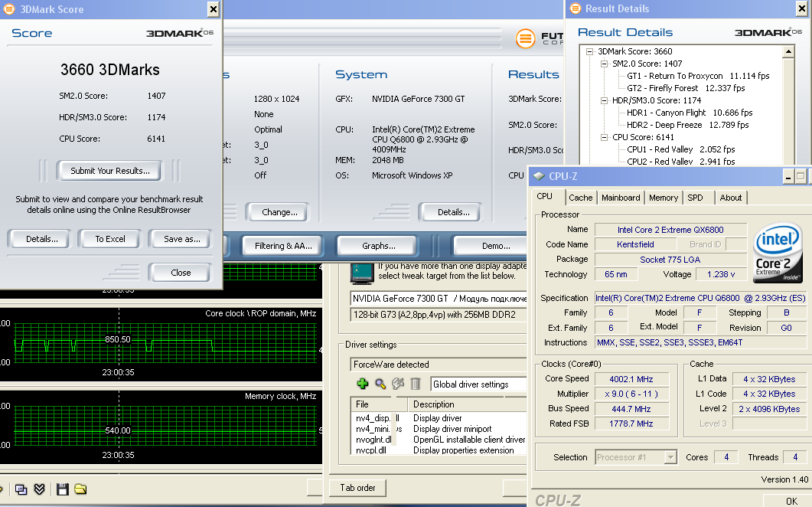Open the Processor #1 selection dropdown
Image resolution: width=812 pixels, height=507 pixels.
(670, 457)
